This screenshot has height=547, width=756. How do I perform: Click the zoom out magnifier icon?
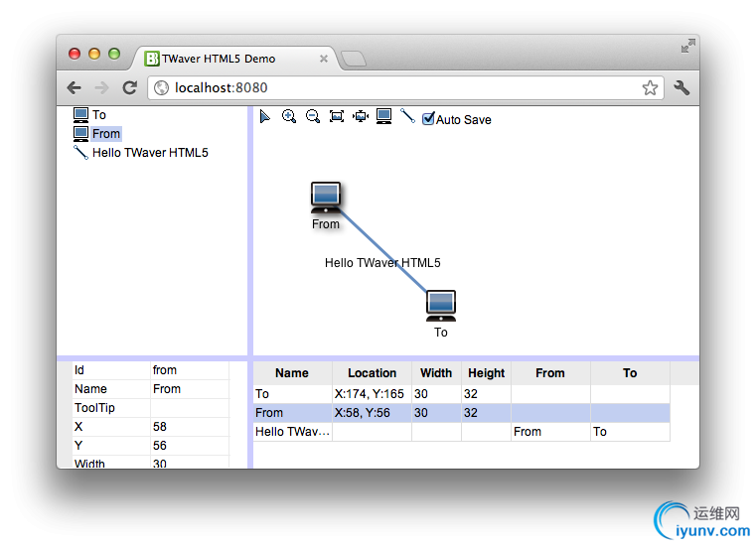(x=313, y=116)
